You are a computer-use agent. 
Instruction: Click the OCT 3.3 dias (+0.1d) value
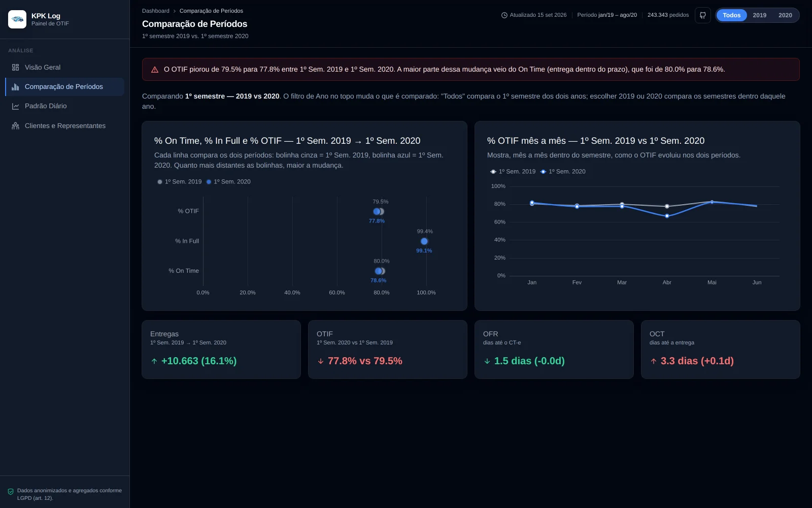coord(697,361)
